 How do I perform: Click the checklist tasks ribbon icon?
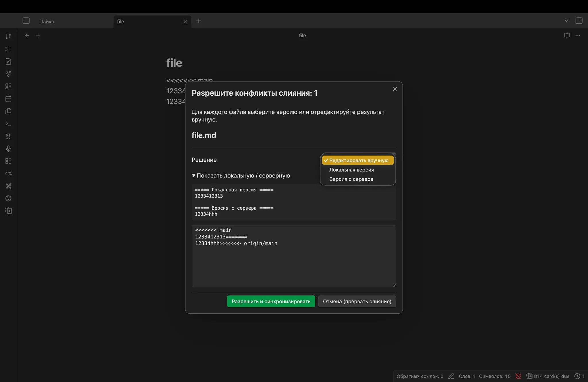coord(8,49)
